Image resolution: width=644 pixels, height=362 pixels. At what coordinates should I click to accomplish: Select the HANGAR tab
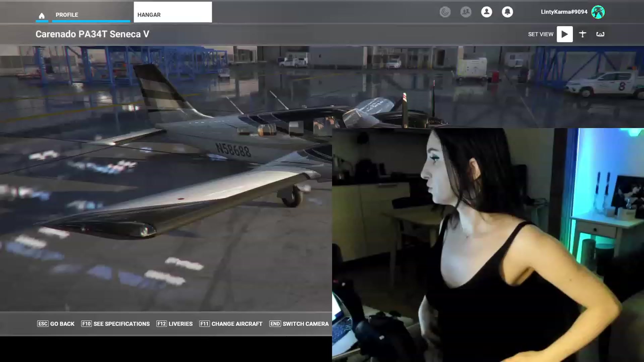(173, 12)
